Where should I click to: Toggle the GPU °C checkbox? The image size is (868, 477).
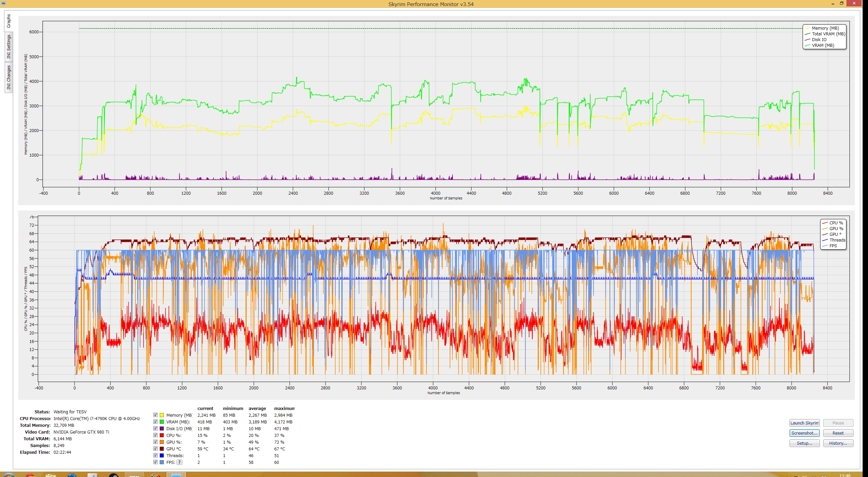click(x=155, y=449)
